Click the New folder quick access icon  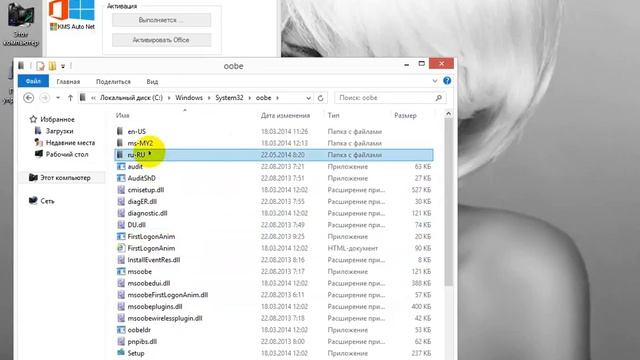52,66
